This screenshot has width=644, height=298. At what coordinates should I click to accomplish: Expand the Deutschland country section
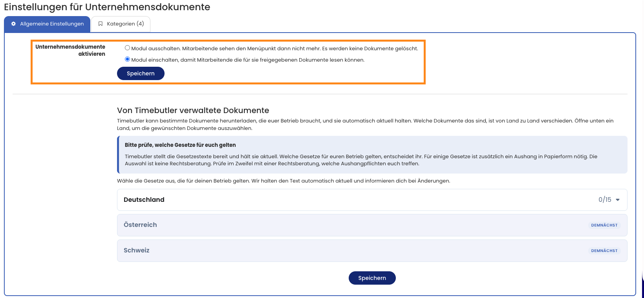[372, 200]
